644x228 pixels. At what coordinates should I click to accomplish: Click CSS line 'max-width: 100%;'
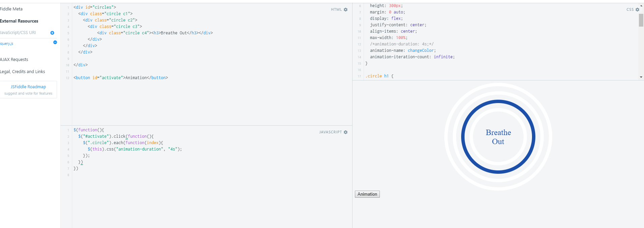point(389,38)
